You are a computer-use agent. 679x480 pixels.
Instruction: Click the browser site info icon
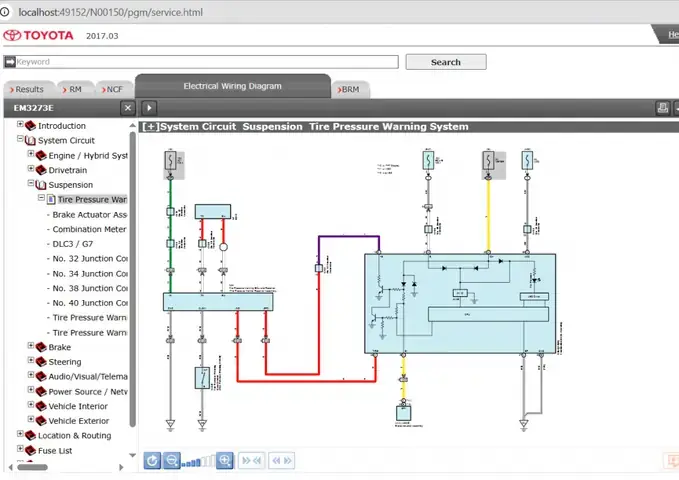[5, 12]
